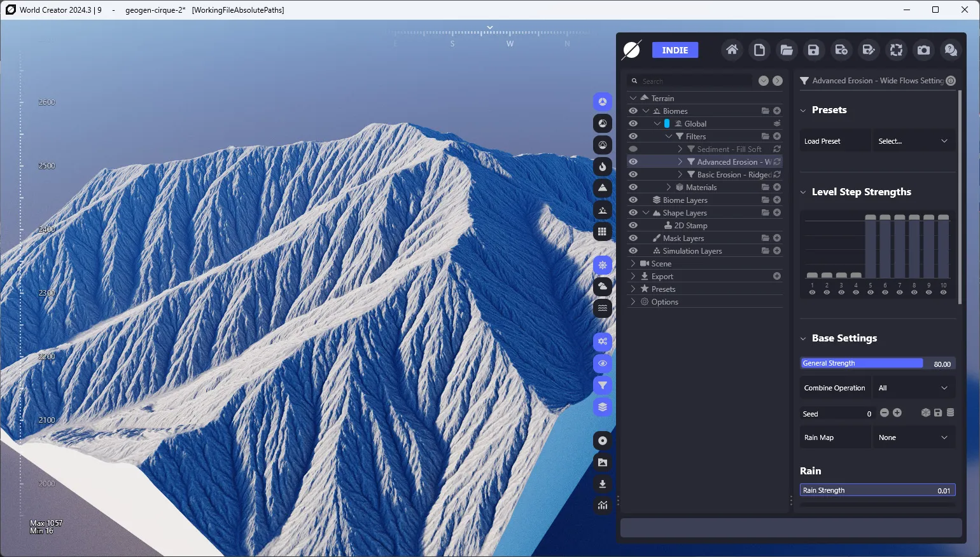The width and height of the screenshot is (980, 557).
Task: Toggle visibility of the Mask Layers row
Action: point(633,238)
